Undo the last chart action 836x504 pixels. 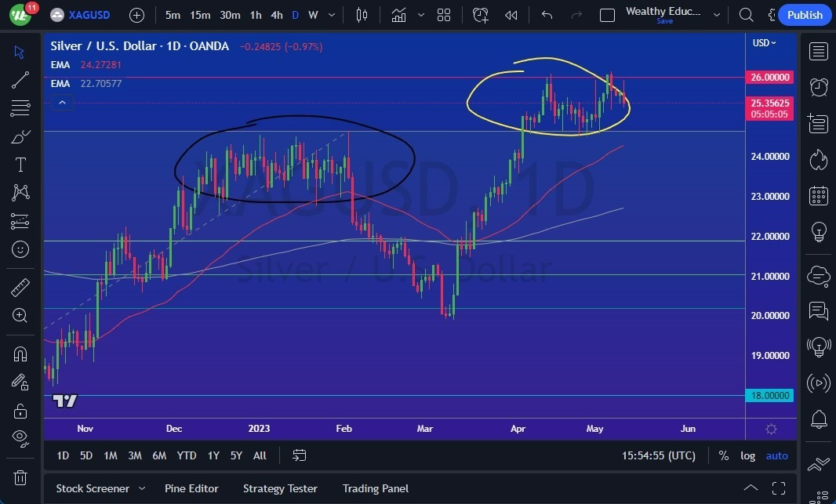tap(547, 15)
